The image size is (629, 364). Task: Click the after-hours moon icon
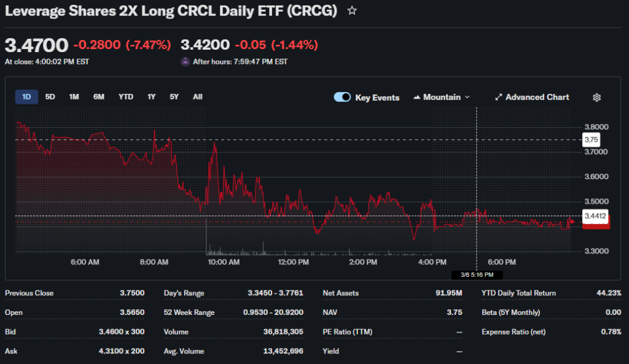(185, 61)
